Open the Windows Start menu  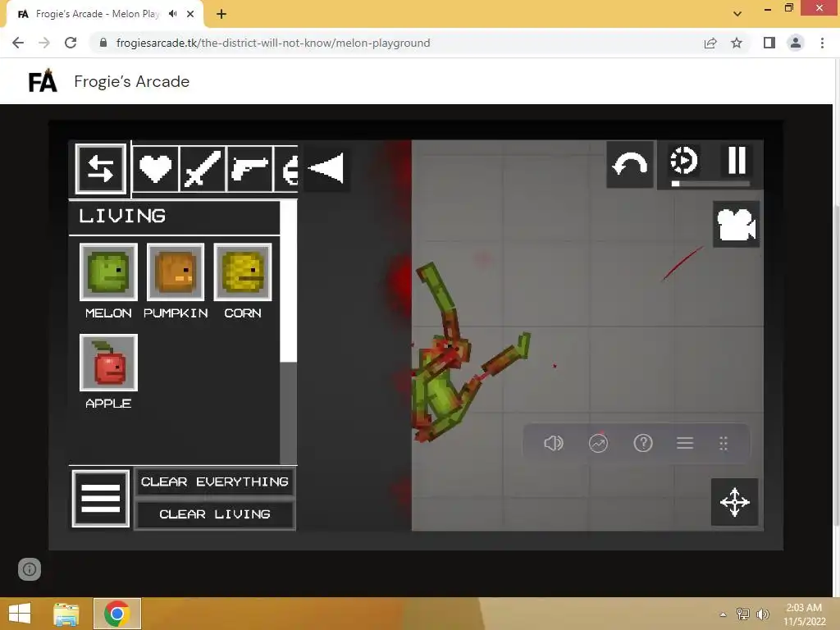pos(20,614)
